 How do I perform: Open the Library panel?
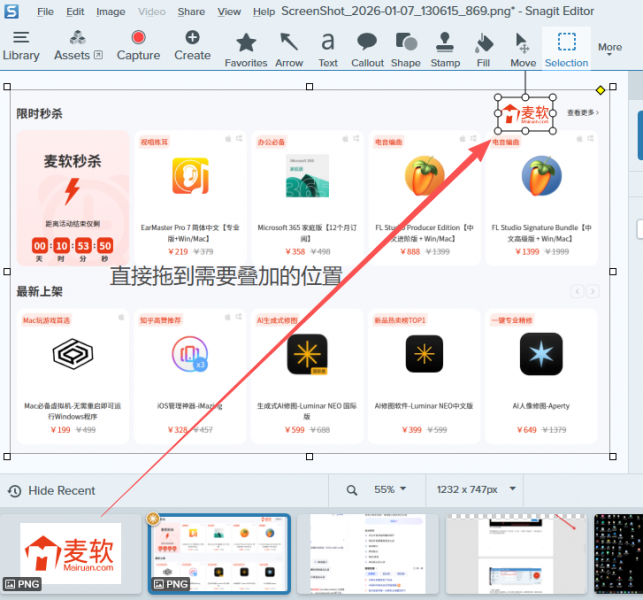pos(21,45)
